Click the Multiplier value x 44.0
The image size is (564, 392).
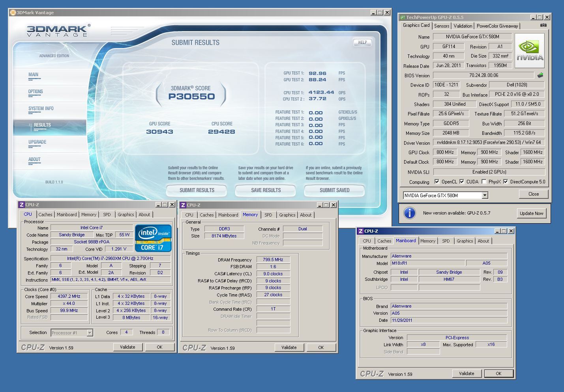pyautogui.click(x=69, y=303)
